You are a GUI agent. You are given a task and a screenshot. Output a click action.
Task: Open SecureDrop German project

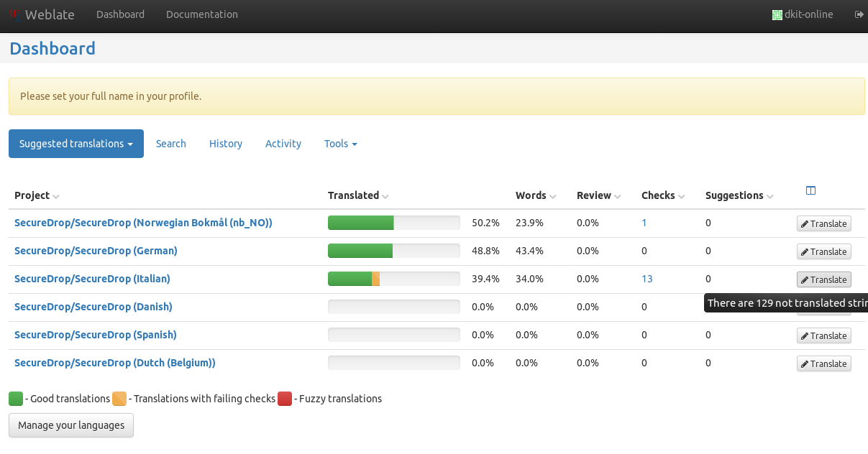point(96,251)
